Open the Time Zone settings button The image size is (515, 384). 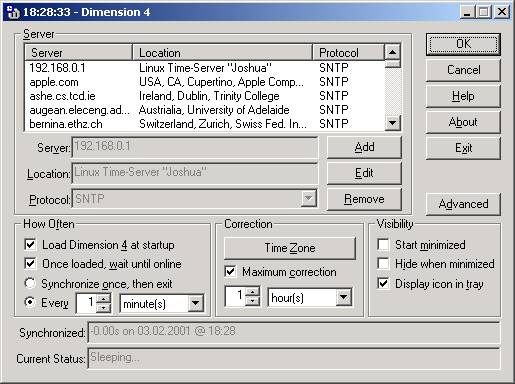click(x=290, y=248)
